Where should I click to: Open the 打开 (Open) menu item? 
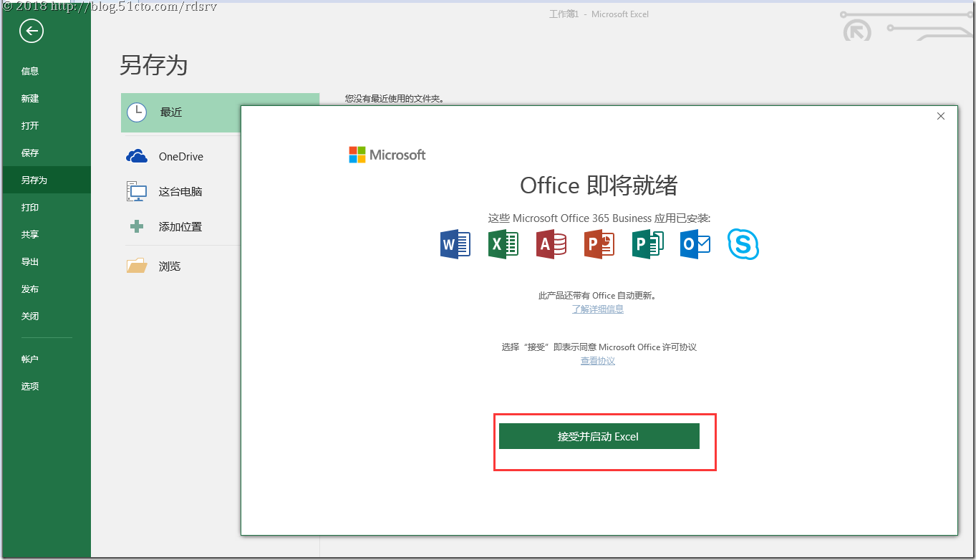45,125
